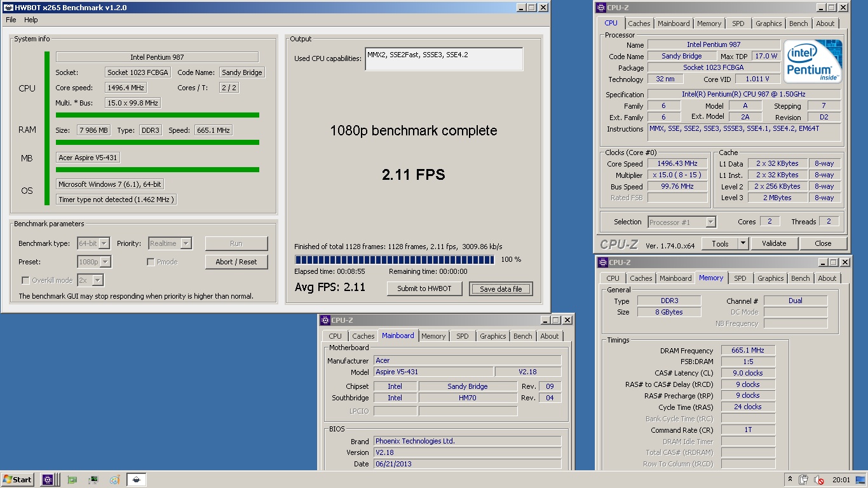Click the muted speaker tray icon

[819, 480]
